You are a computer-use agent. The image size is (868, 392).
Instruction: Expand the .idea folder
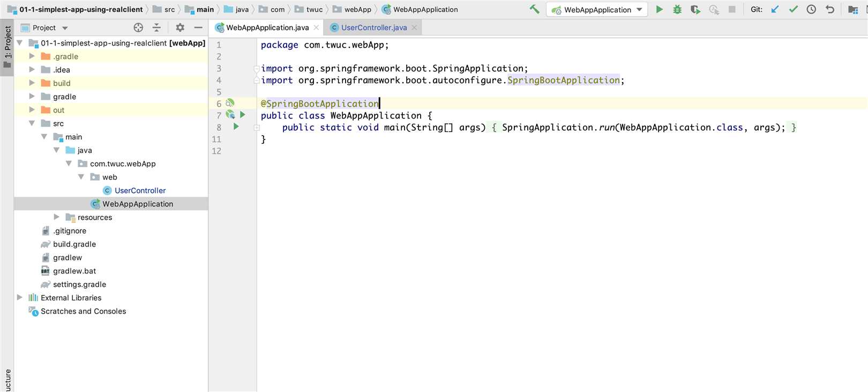(32, 69)
